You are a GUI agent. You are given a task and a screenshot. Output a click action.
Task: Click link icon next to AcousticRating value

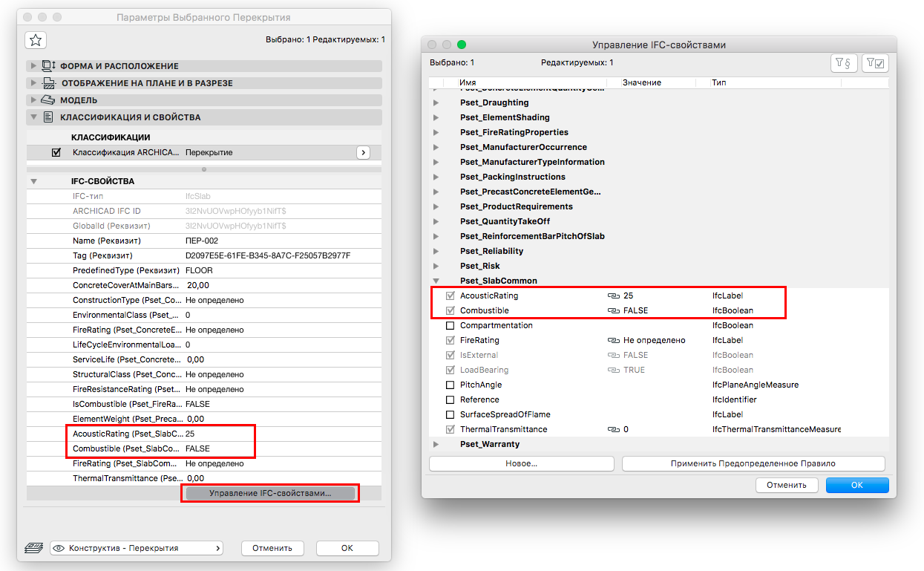click(613, 296)
